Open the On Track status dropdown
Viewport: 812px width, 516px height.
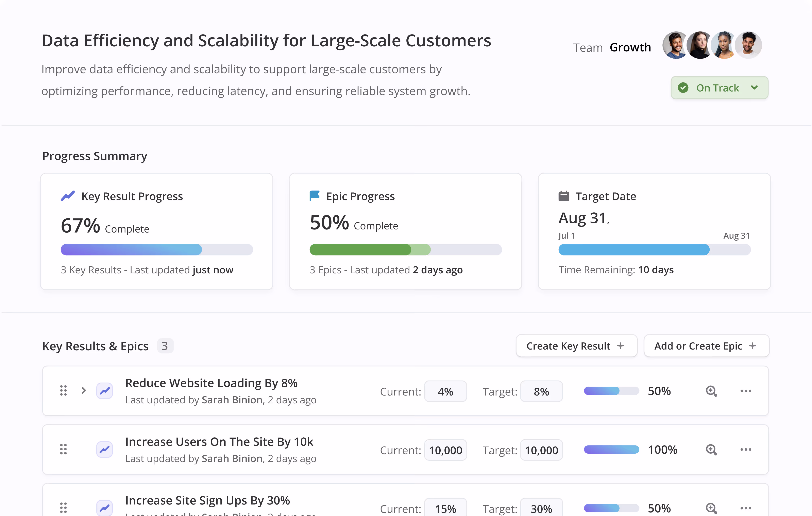pyautogui.click(x=719, y=88)
